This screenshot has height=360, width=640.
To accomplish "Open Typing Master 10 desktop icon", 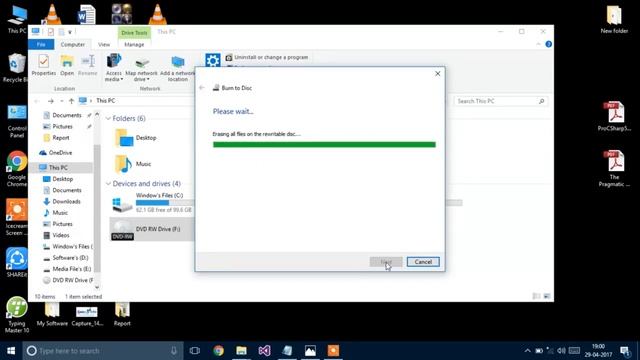I will pos(16,315).
